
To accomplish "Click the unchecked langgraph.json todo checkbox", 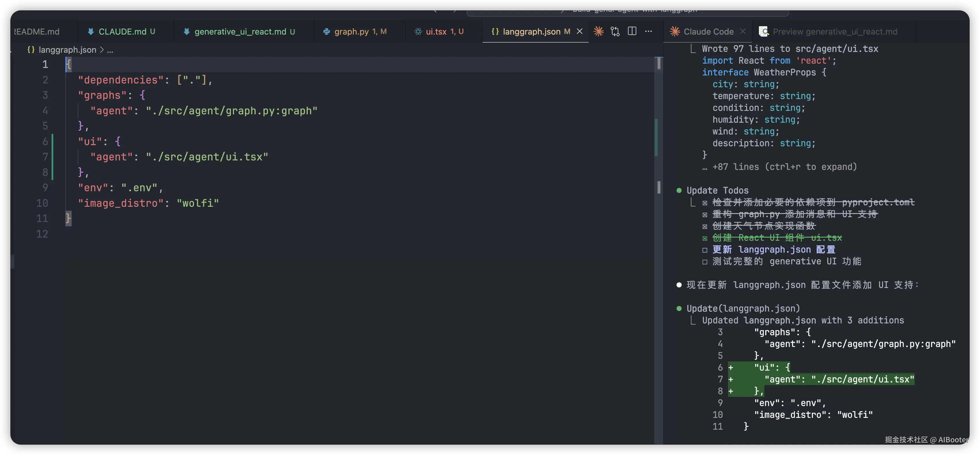I will pyautogui.click(x=705, y=250).
